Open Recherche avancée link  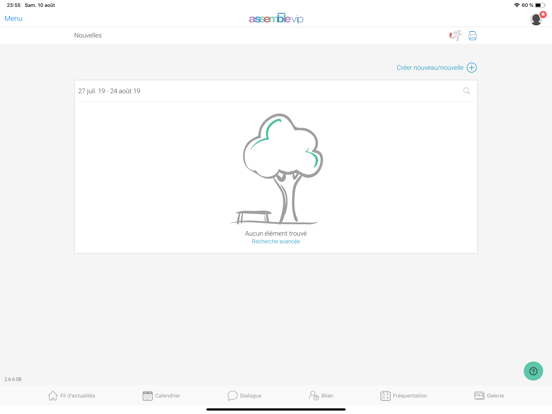(276, 242)
